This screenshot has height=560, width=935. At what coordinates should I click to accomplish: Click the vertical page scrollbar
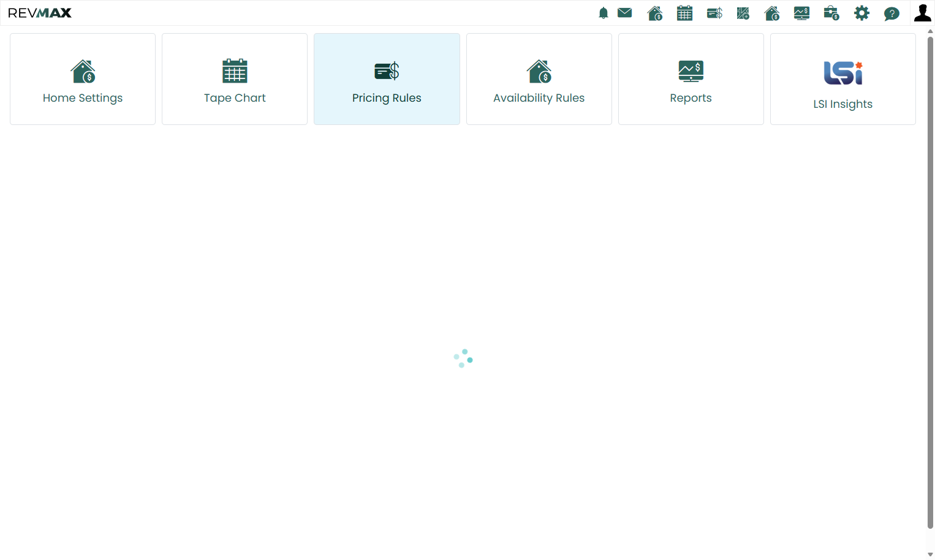(930, 282)
